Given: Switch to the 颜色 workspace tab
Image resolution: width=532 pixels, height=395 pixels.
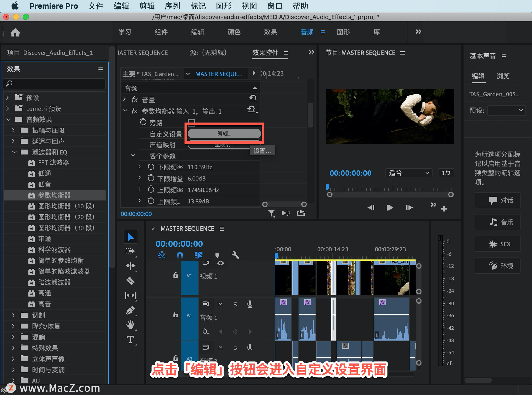Looking at the screenshot, I should pos(234,32).
